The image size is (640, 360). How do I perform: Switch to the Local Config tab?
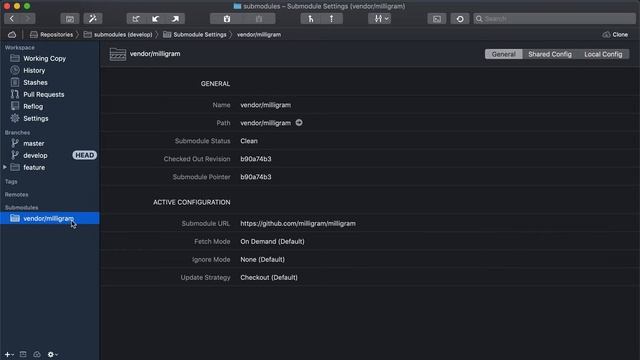(603, 54)
